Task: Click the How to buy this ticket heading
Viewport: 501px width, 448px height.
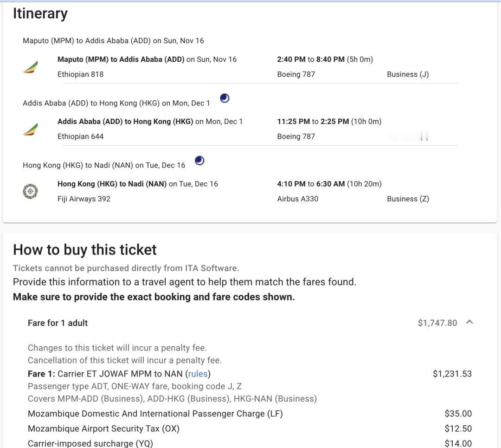Action: tap(85, 250)
